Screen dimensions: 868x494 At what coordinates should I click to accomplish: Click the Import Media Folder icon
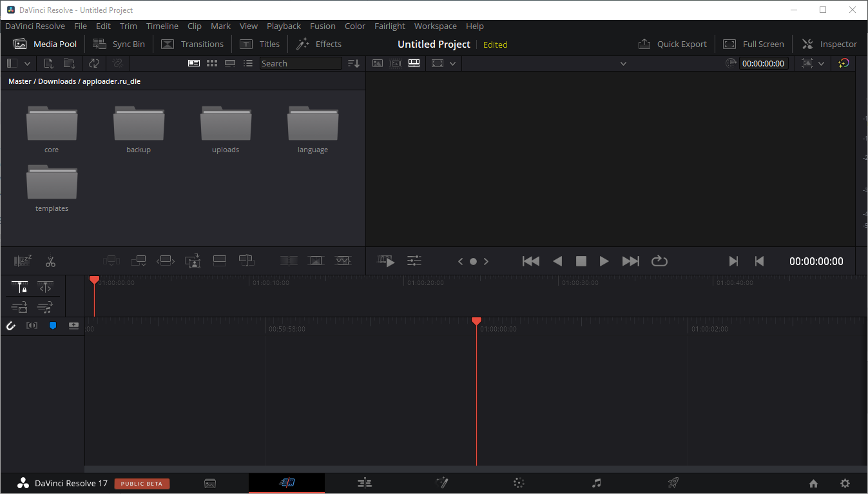tap(69, 63)
